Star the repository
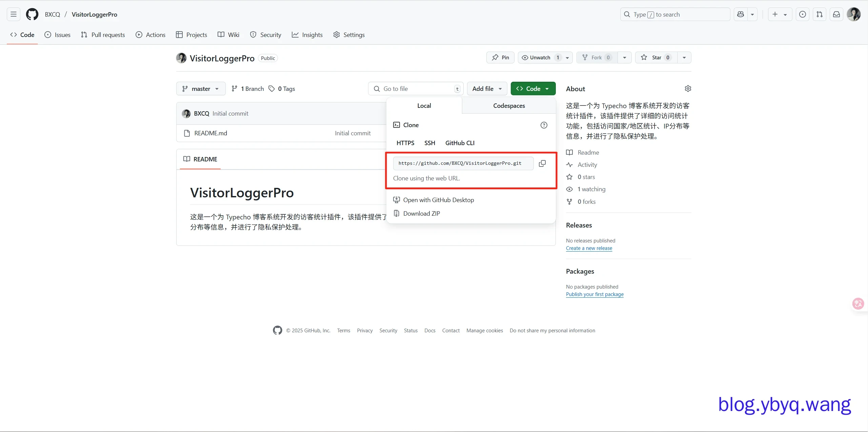The image size is (868, 432). point(656,57)
